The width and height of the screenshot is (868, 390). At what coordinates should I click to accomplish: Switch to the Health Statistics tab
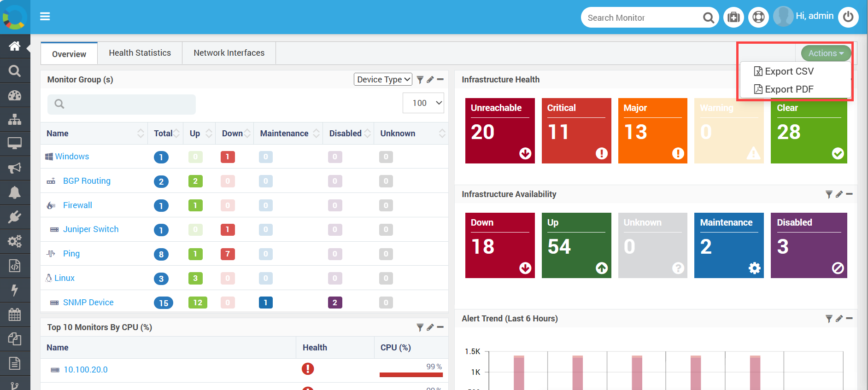click(140, 53)
